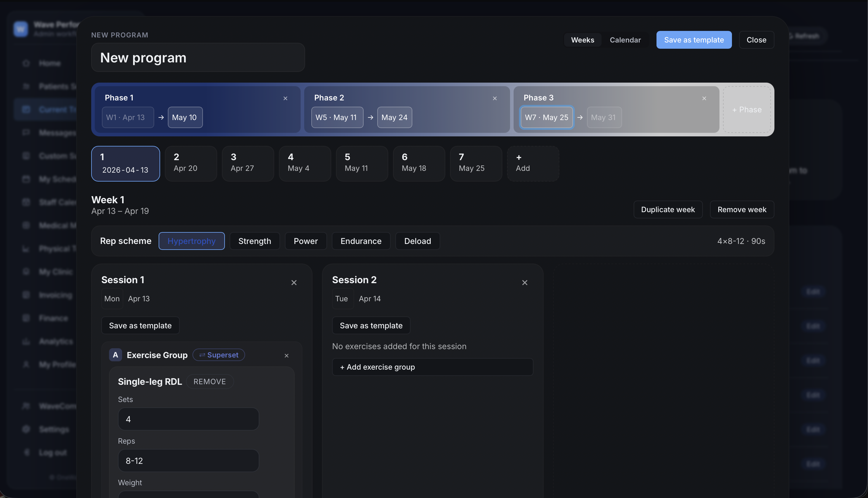This screenshot has height=498, width=868.
Task: Toggle Superset mode in Exercise Group A
Action: 218,355
